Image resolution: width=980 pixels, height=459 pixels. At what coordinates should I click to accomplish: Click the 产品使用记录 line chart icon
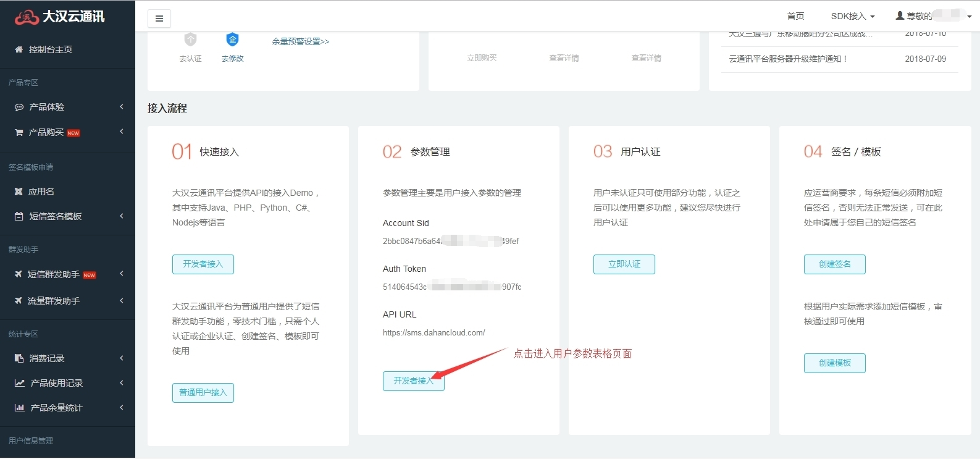tap(19, 383)
